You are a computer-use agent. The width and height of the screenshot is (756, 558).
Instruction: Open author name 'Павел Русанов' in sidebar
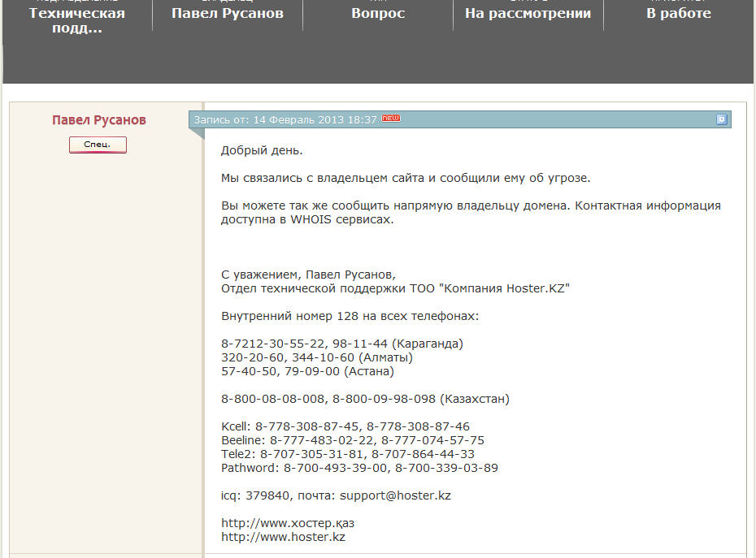[x=99, y=120]
